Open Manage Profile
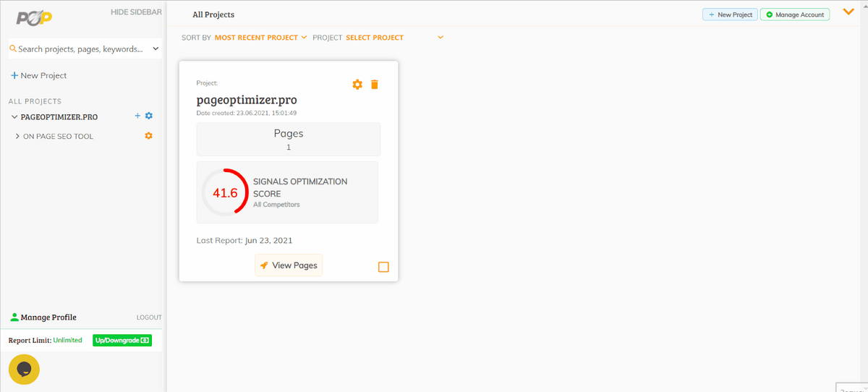The height and width of the screenshot is (392, 868). tap(43, 318)
